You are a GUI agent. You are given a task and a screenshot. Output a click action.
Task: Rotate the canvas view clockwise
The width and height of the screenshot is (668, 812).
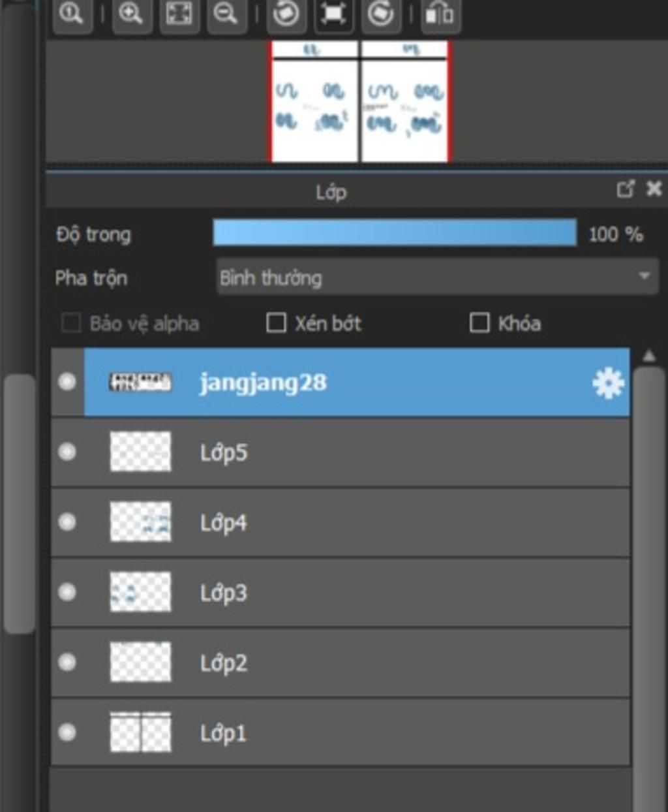click(381, 14)
